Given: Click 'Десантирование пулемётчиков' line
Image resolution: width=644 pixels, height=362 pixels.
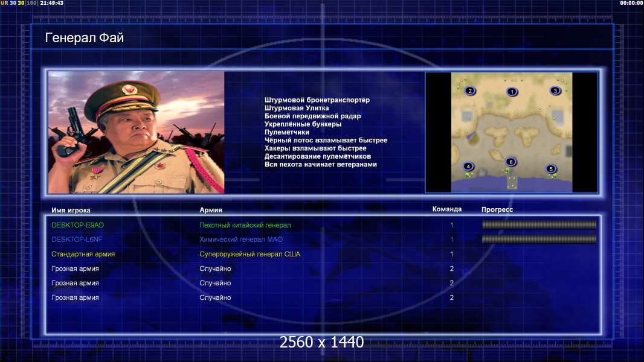Looking at the screenshot, I should pyautogui.click(x=318, y=156).
